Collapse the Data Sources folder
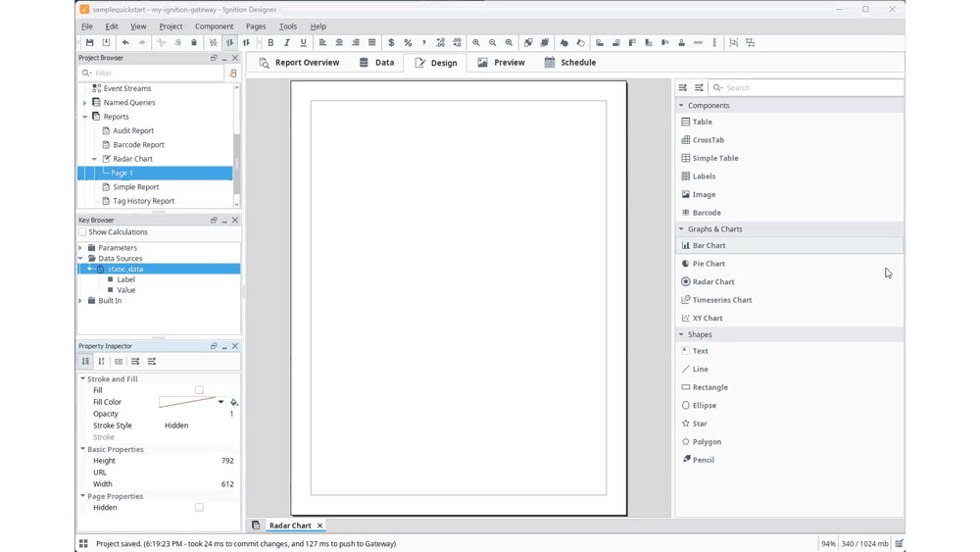Screen dimensions: 980x552 click(x=80, y=258)
